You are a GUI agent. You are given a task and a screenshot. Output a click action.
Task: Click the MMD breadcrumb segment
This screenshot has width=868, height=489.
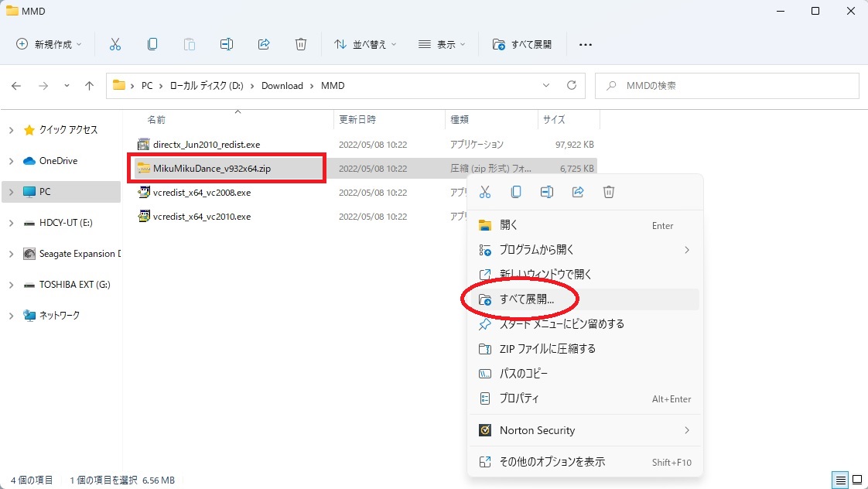point(333,86)
